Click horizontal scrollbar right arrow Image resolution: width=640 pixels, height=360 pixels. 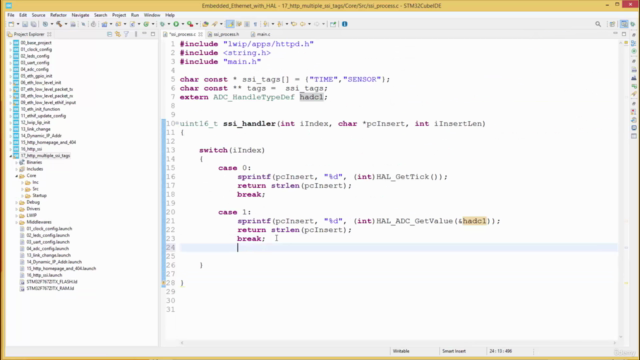click(614, 343)
